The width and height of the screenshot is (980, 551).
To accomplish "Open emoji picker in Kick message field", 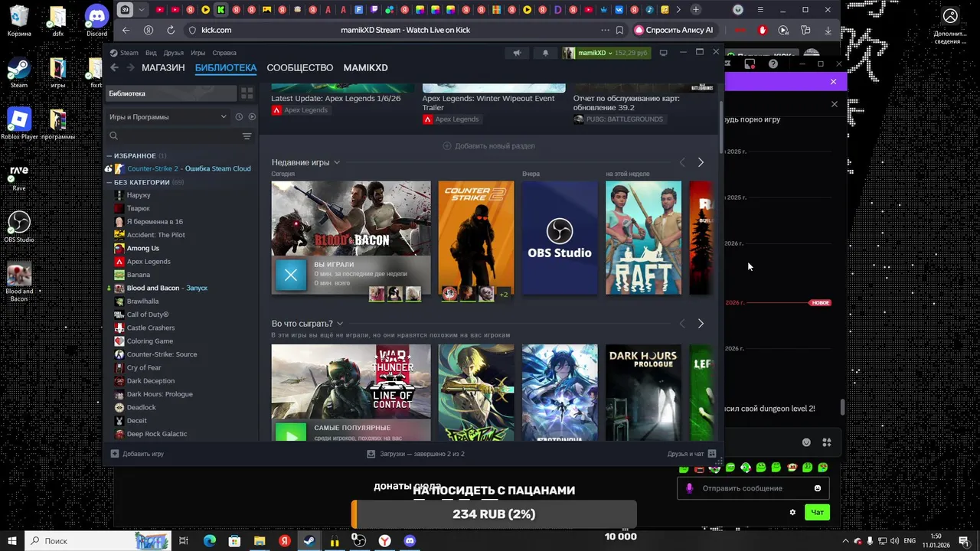I will coord(818,488).
